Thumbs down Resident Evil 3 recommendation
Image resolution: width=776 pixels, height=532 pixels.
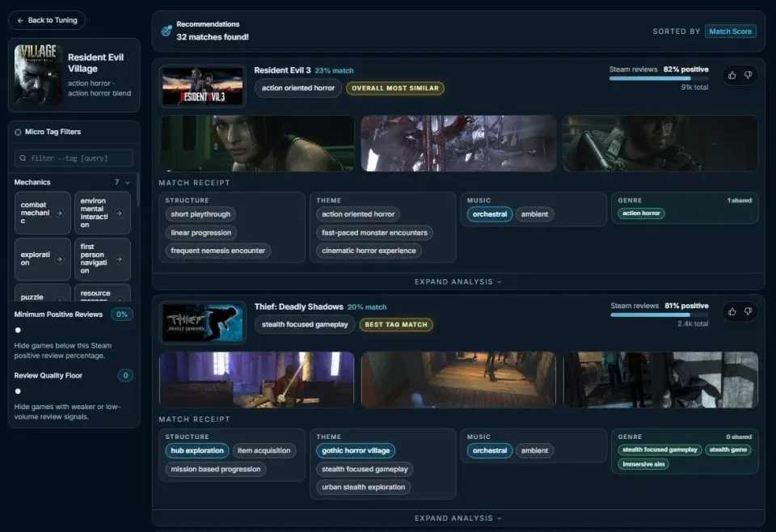click(748, 75)
